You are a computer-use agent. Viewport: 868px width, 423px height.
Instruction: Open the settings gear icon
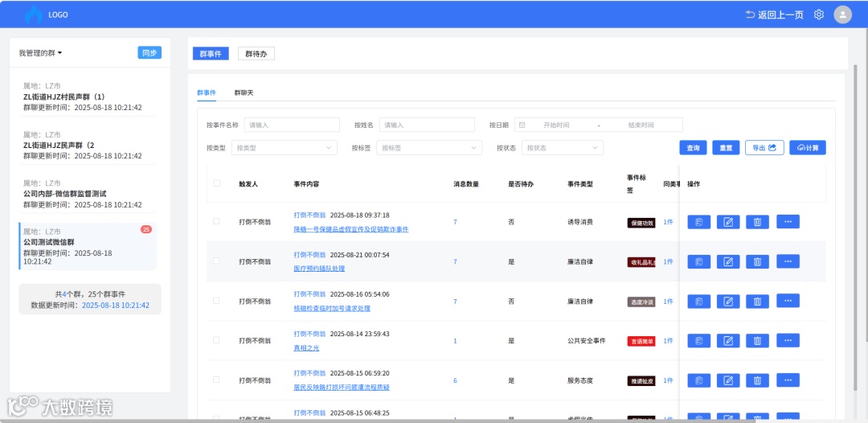[x=819, y=14]
